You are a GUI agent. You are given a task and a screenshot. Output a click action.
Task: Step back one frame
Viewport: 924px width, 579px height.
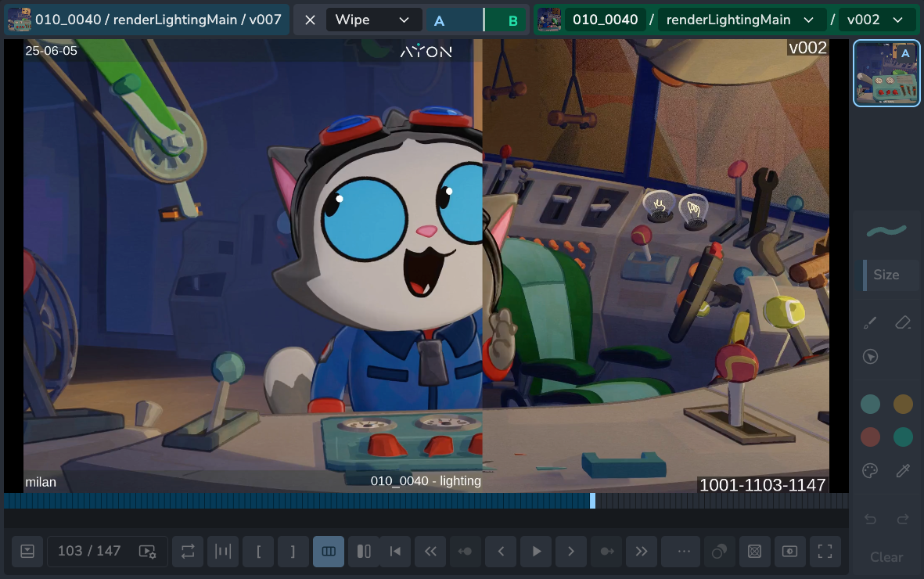(501, 552)
